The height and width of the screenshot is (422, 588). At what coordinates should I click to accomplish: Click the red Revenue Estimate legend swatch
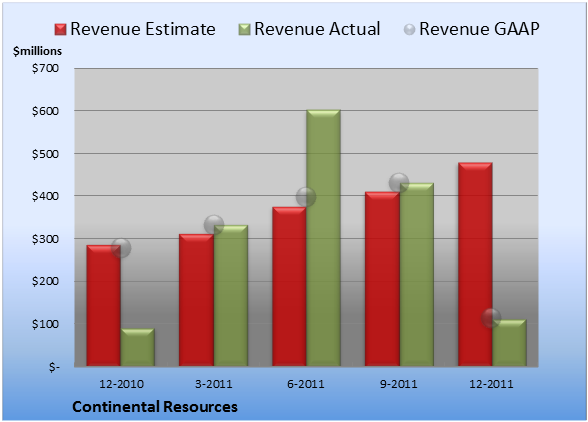click(60, 30)
